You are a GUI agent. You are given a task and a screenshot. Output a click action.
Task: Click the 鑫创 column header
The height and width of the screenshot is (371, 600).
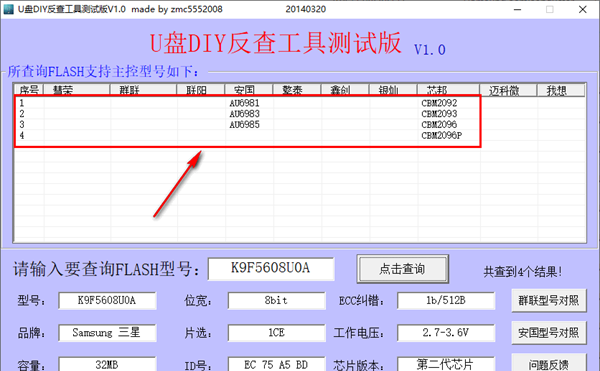click(345, 90)
